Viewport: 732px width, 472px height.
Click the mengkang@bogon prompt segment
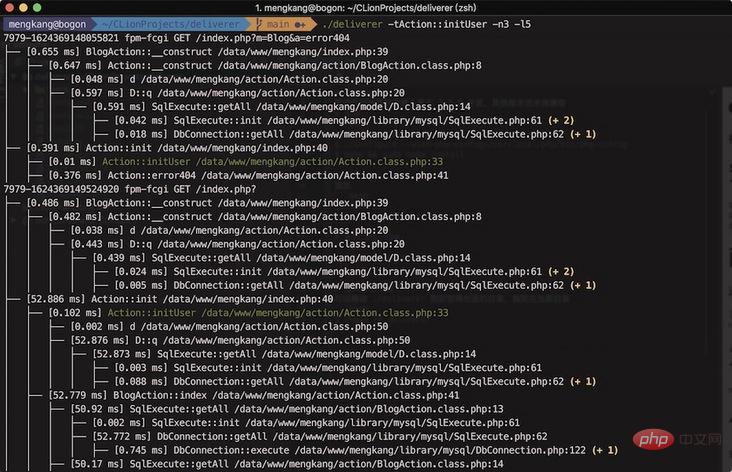pos(47,24)
